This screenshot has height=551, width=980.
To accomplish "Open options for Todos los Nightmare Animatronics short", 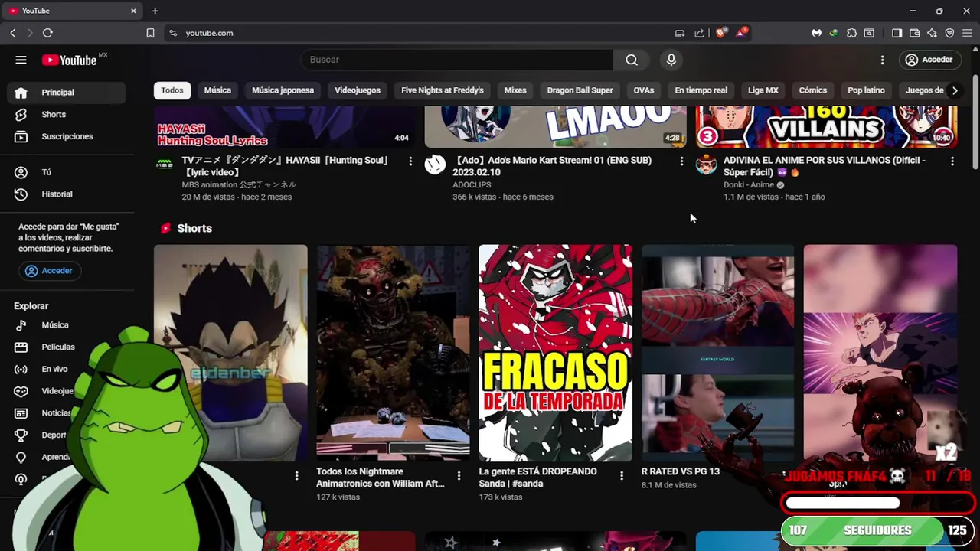I will 459,476.
